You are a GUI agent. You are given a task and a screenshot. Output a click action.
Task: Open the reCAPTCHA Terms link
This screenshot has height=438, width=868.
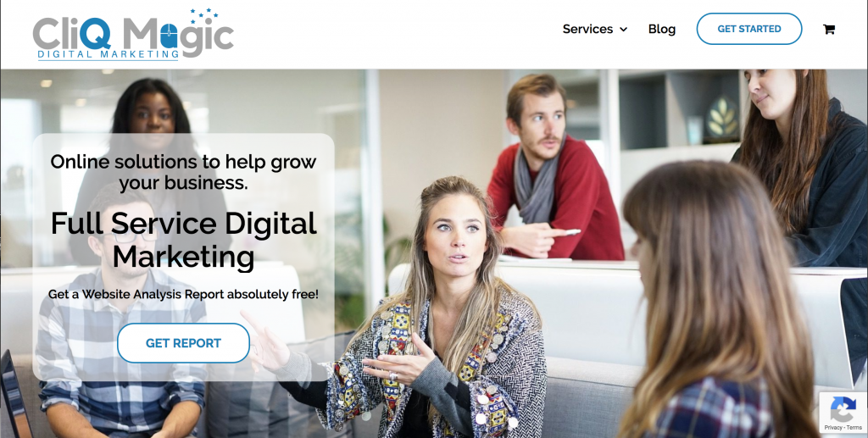[x=854, y=428]
